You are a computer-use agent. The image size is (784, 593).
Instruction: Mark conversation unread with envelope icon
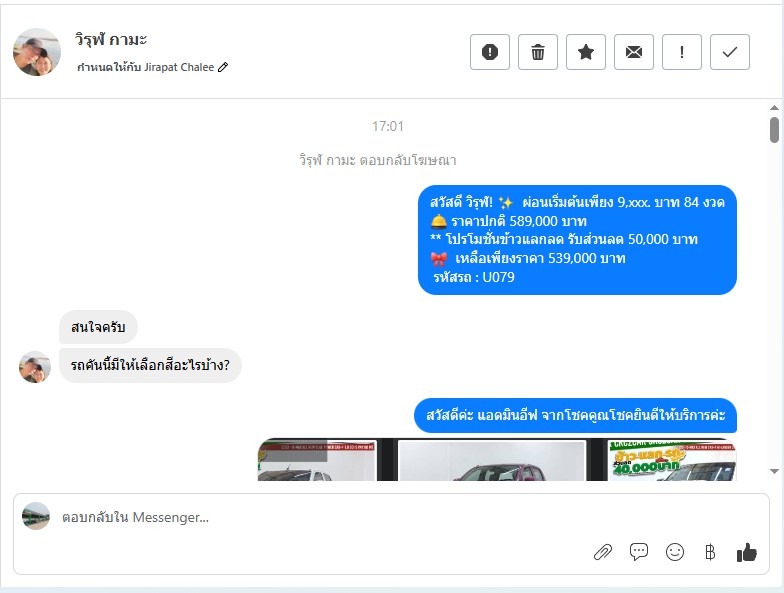click(x=634, y=52)
